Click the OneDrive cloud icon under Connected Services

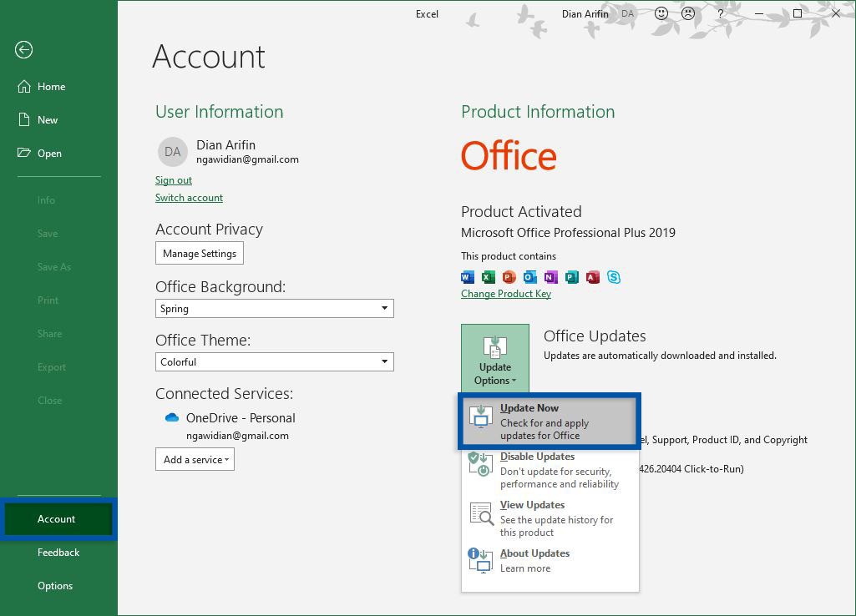click(x=171, y=417)
